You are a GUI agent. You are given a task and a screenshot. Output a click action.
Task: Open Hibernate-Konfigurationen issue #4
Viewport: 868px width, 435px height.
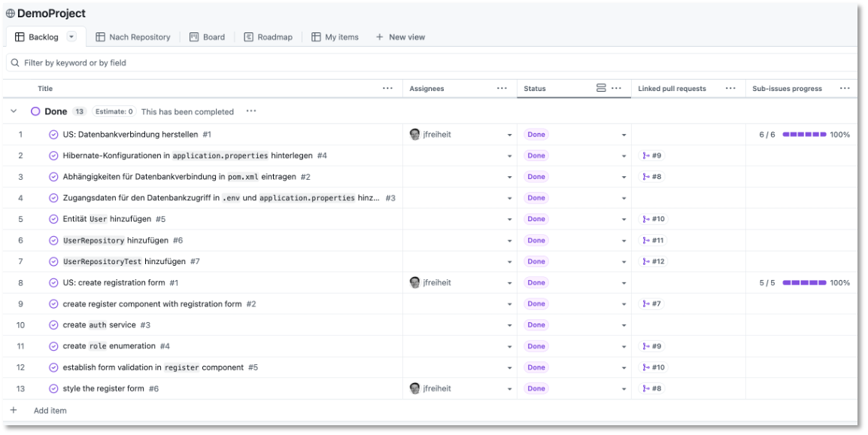point(187,156)
